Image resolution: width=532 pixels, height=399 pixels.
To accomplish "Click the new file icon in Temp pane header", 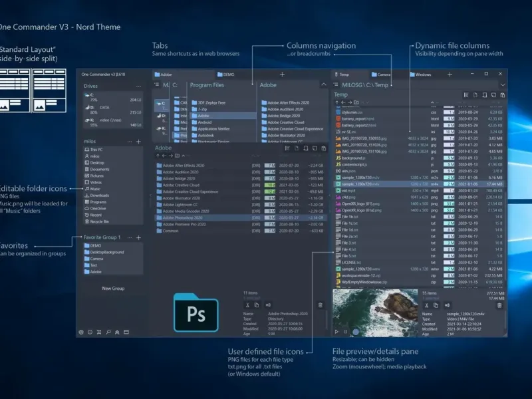I will 475,95.
